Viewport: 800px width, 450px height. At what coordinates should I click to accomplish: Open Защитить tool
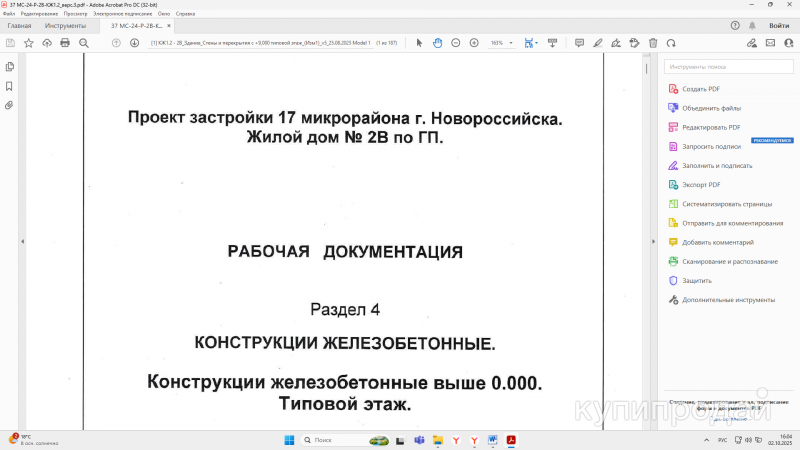(x=690, y=281)
